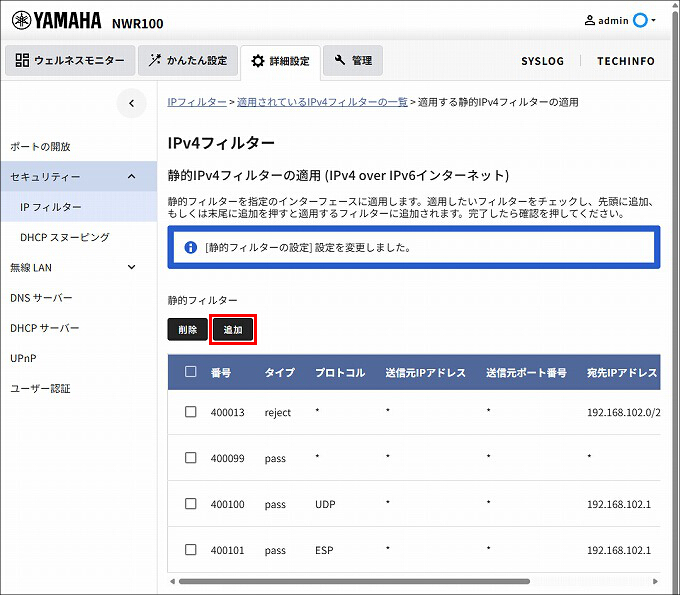Open the 管理 tab
Screen dimensions: 680x595
[x=353, y=60]
